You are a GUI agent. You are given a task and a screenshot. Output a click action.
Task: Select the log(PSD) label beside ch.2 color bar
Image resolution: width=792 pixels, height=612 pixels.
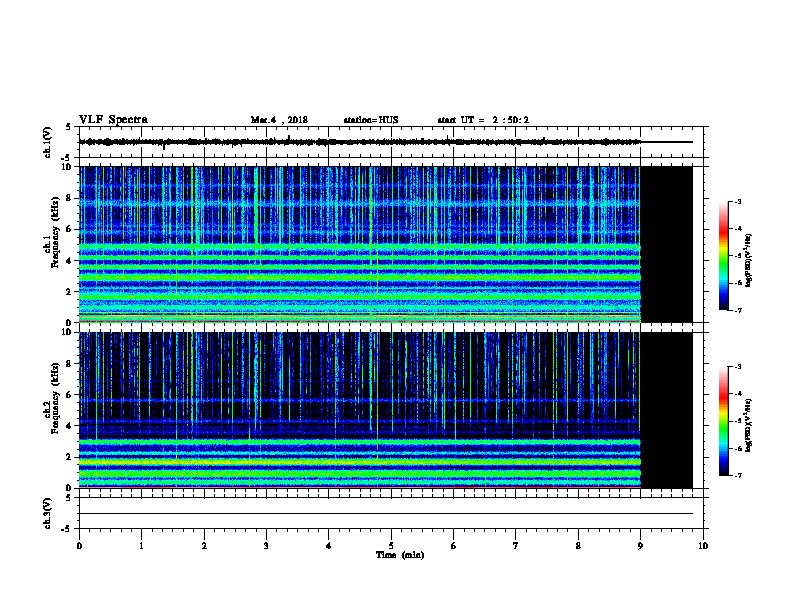pyautogui.click(x=748, y=425)
